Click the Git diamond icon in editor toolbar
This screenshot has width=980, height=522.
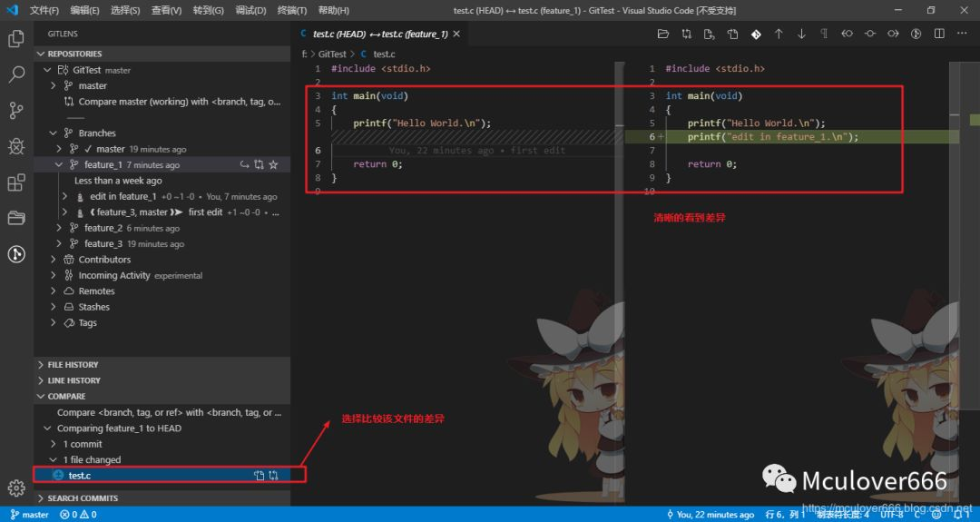pos(756,34)
